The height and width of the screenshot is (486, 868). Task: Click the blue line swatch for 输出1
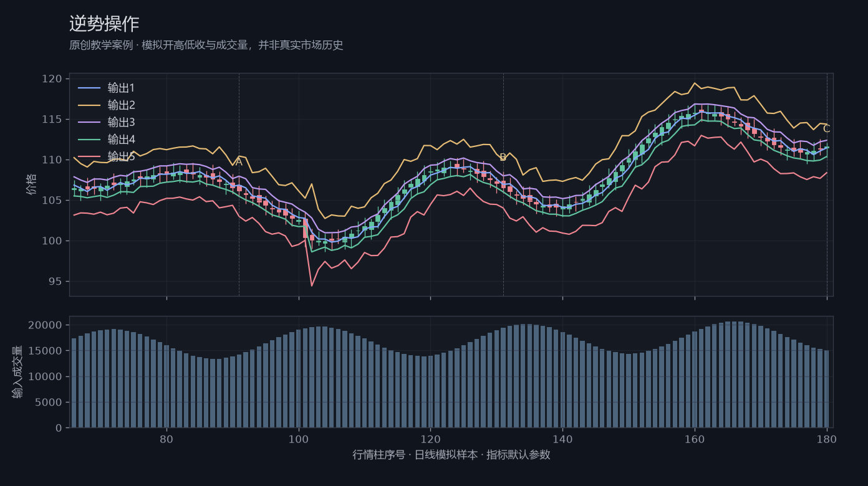coord(89,88)
